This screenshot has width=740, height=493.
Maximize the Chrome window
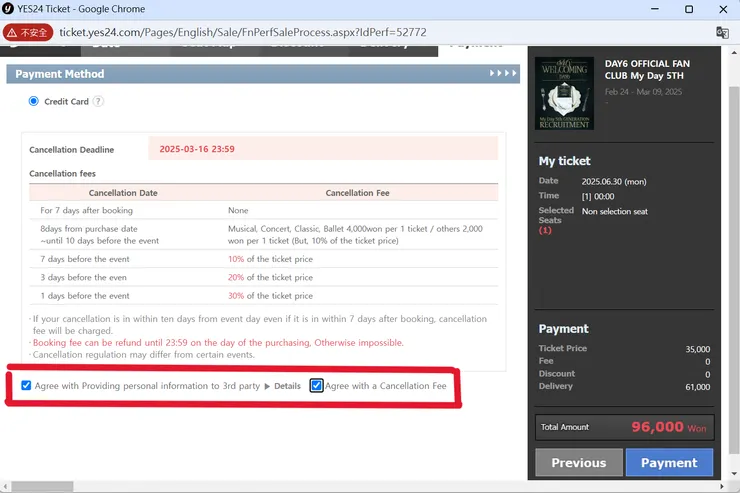coord(689,9)
